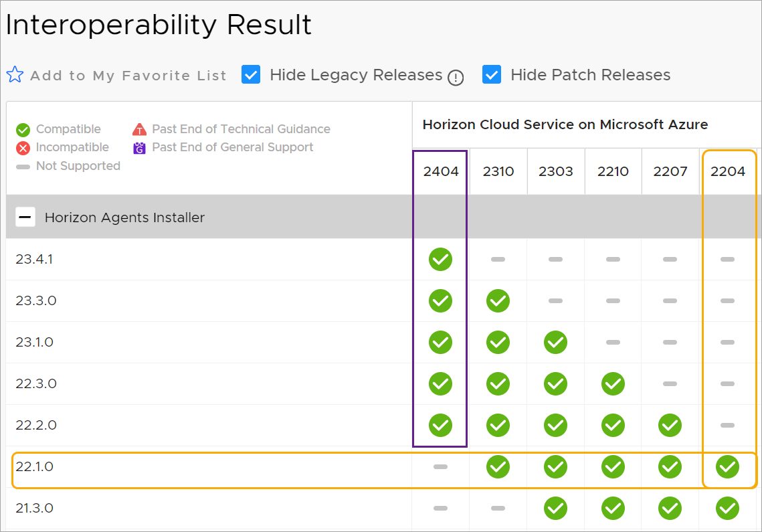Collapse the Horizon Agents Installer section

click(25, 217)
